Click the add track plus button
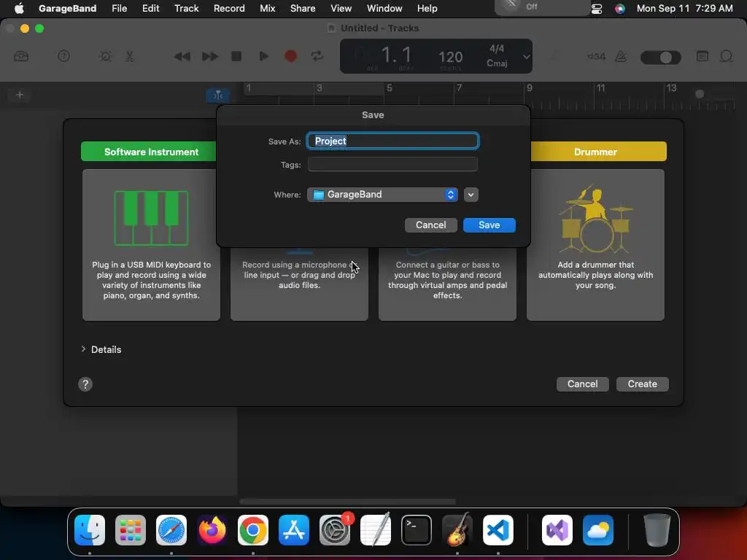 coord(20,95)
